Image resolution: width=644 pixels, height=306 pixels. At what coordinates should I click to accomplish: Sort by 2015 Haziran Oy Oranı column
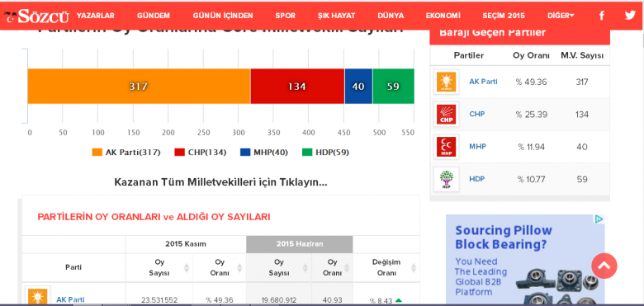[x=332, y=267]
